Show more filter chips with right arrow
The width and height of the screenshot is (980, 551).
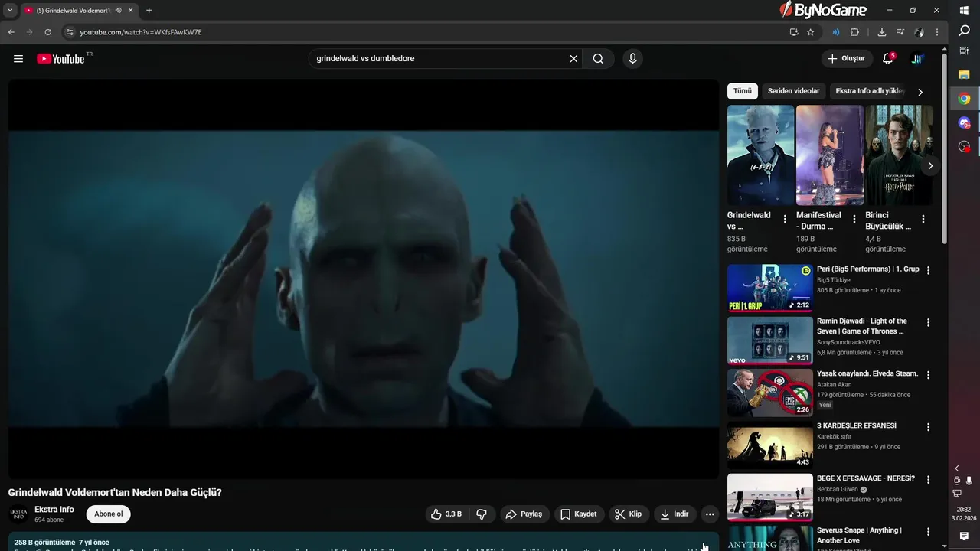pos(920,92)
